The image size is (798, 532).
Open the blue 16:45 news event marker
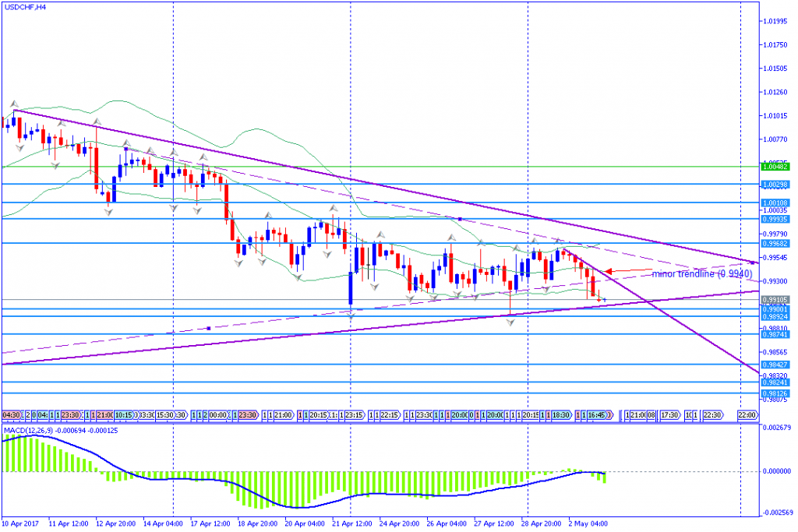point(596,415)
